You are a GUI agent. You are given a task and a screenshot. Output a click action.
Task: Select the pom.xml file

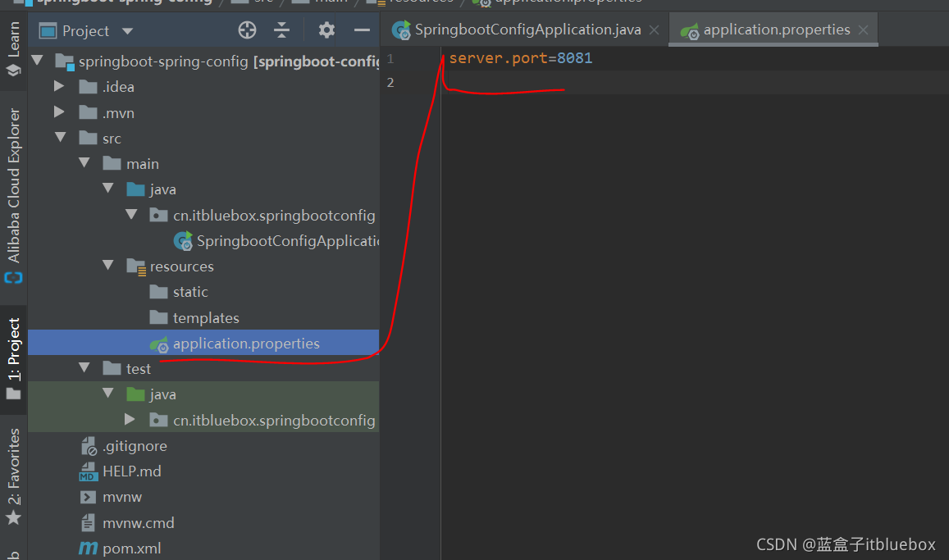(132, 549)
